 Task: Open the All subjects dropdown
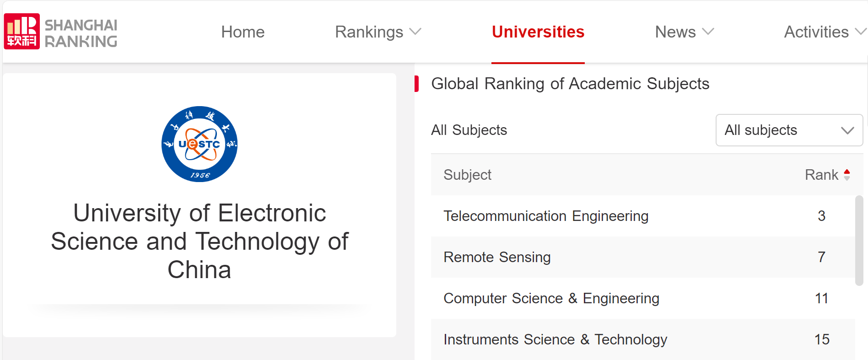pyautogui.click(x=789, y=130)
